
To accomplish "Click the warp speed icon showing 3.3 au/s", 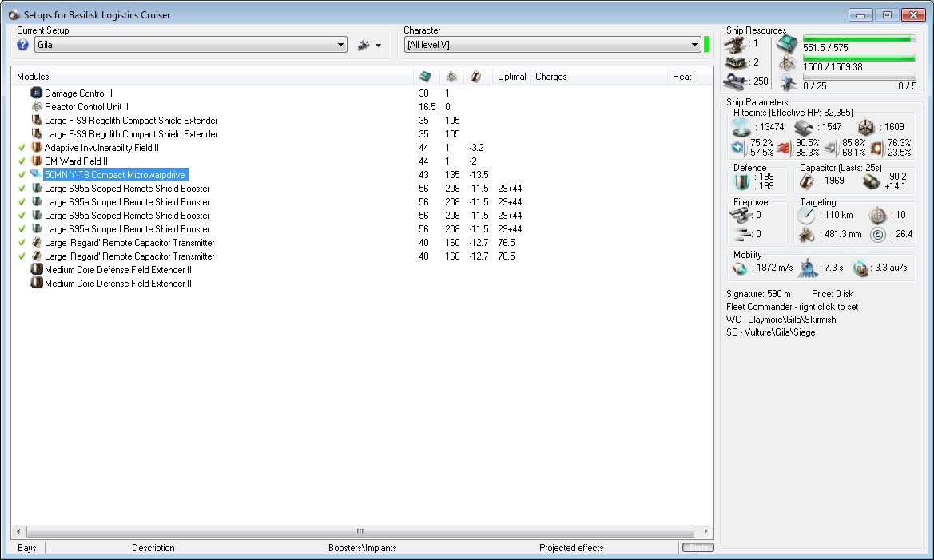I will (860, 268).
